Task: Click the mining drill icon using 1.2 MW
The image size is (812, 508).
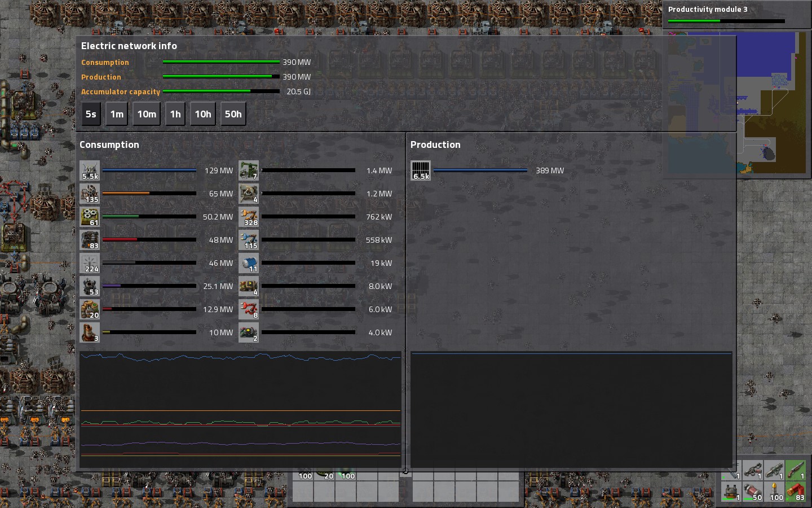Action: click(249, 194)
